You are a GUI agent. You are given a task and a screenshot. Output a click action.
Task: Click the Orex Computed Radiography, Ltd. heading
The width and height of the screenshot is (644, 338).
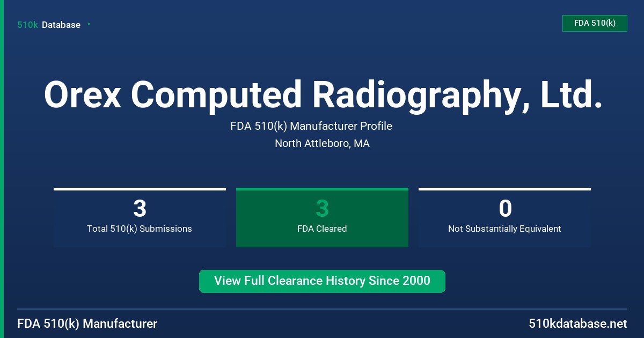(x=322, y=95)
